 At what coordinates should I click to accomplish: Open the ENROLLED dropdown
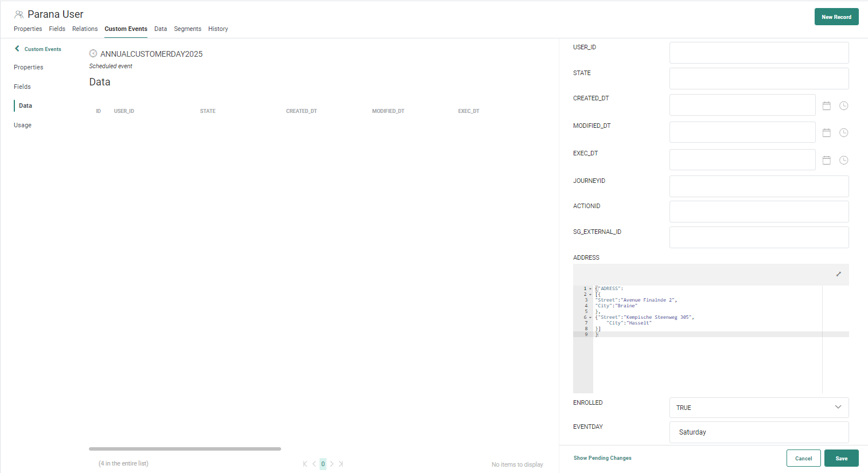pos(758,408)
